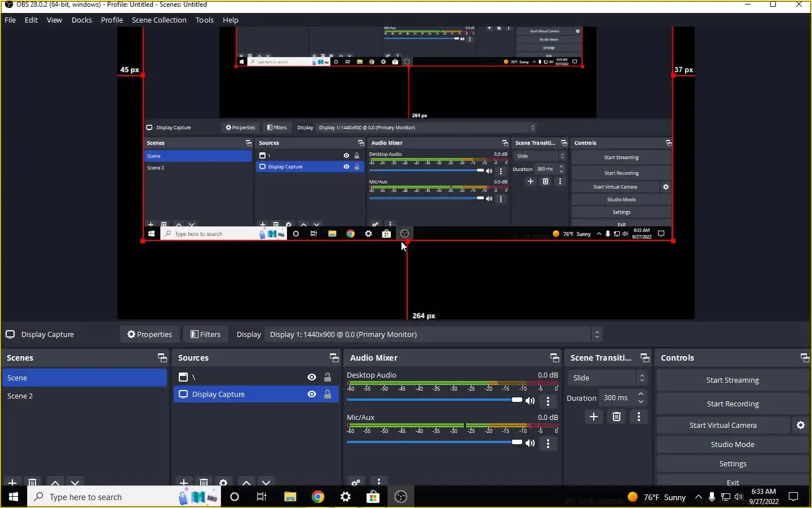Mute the Desktop Audio channel
Screen dimensions: 812x508
[x=530, y=401]
